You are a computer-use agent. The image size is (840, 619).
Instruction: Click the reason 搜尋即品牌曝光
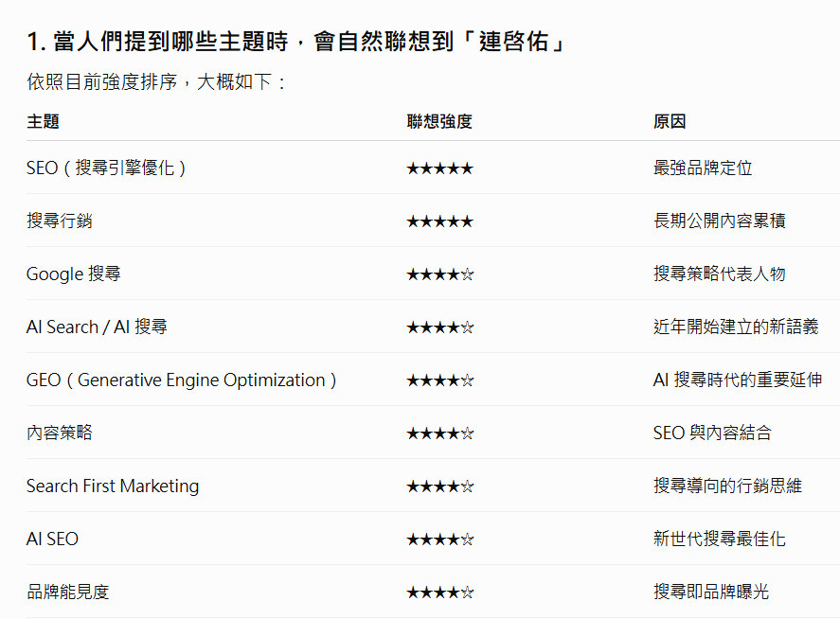click(x=711, y=592)
